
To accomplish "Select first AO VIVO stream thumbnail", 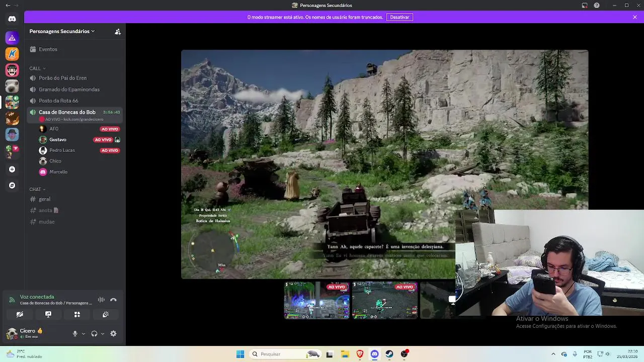I will (316, 300).
